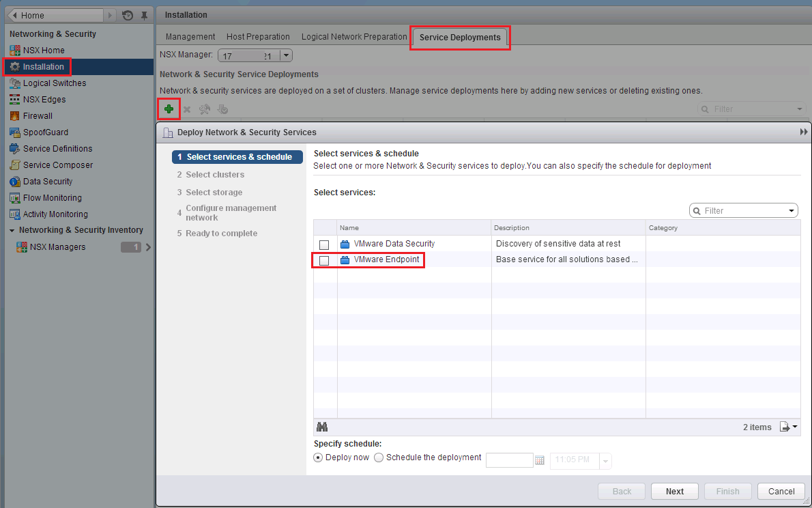The image size is (812, 508).
Task: Delete service deployment with X icon
Action: 187,109
